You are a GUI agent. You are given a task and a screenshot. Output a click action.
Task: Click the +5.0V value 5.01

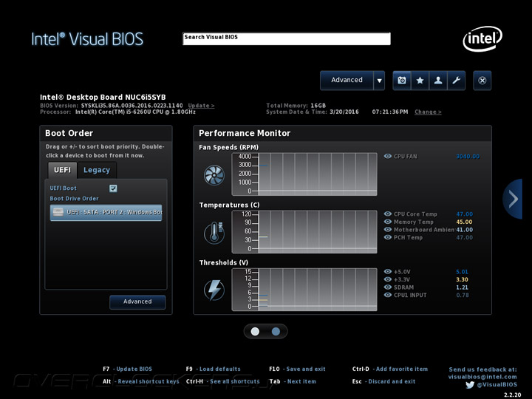[462, 272]
